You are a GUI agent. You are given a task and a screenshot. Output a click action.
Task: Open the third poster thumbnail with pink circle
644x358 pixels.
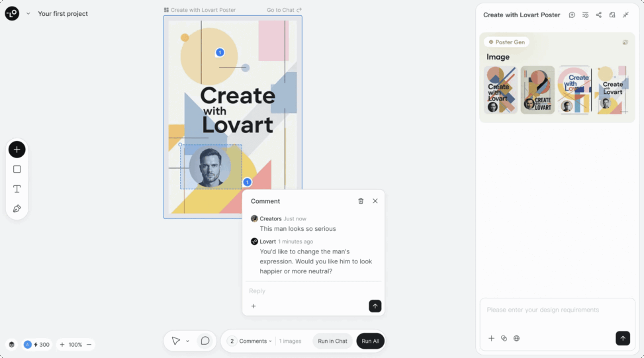(575, 90)
